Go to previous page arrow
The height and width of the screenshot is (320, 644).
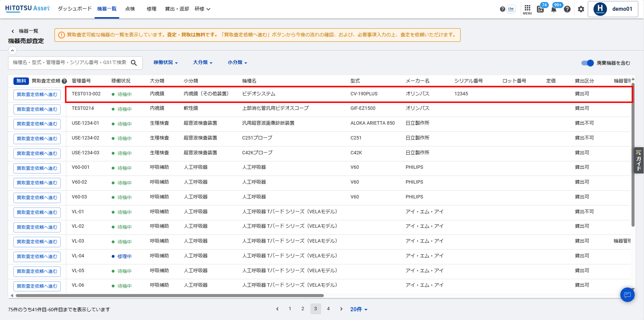[277, 309]
